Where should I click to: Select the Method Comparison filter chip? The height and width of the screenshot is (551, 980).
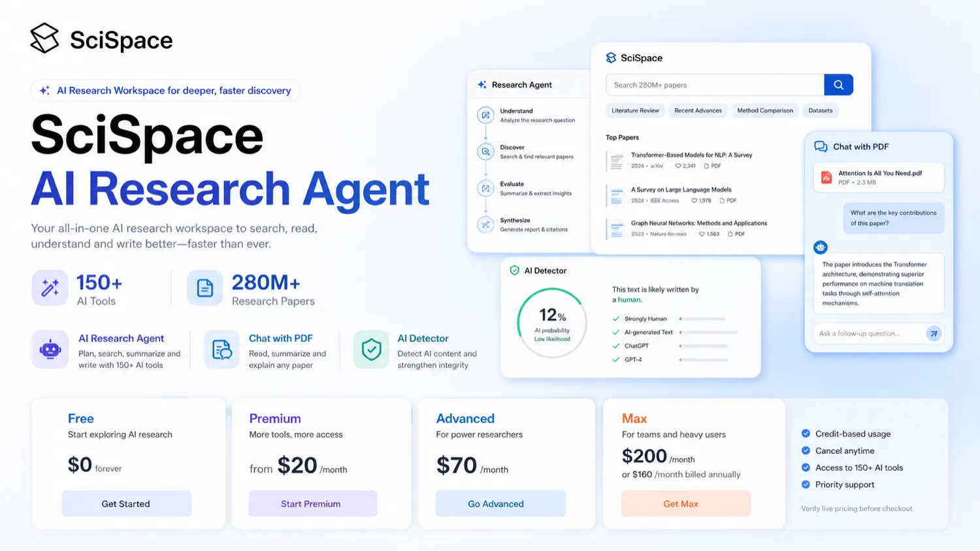[765, 110]
